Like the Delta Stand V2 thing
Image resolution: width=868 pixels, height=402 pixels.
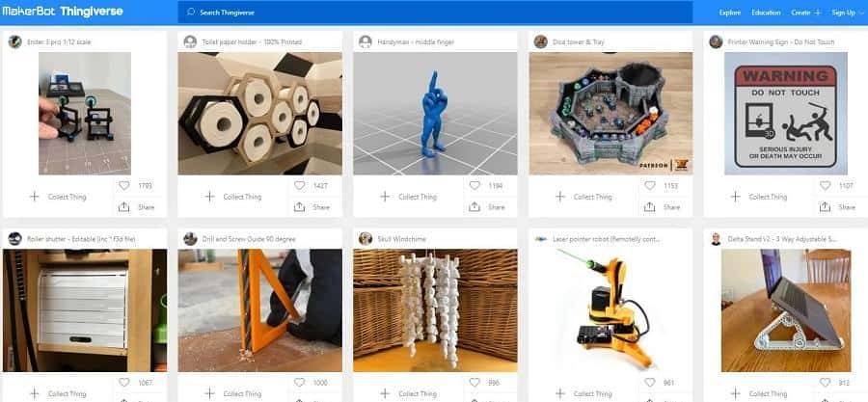point(826,383)
